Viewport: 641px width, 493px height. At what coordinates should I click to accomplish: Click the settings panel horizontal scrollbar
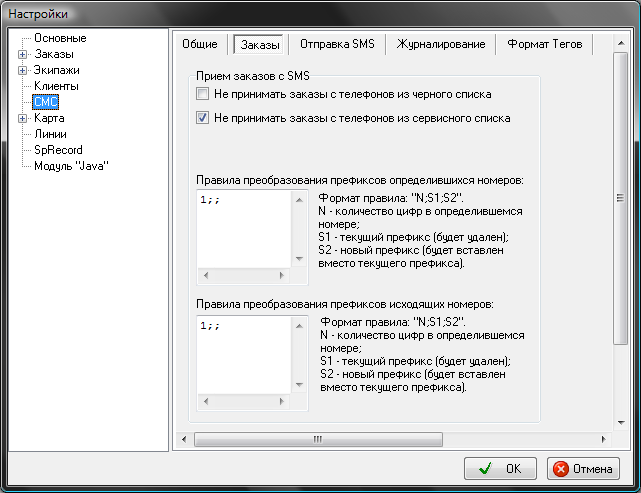(x=317, y=439)
